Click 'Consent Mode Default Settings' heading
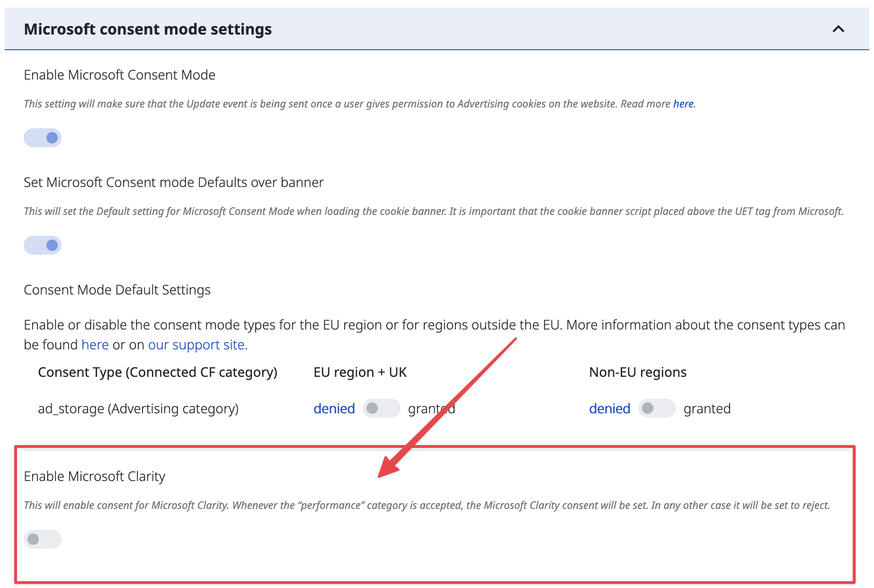 117,290
